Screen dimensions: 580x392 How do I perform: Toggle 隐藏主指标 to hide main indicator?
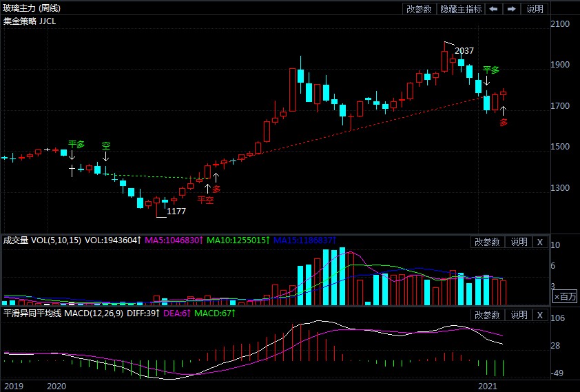(x=460, y=9)
